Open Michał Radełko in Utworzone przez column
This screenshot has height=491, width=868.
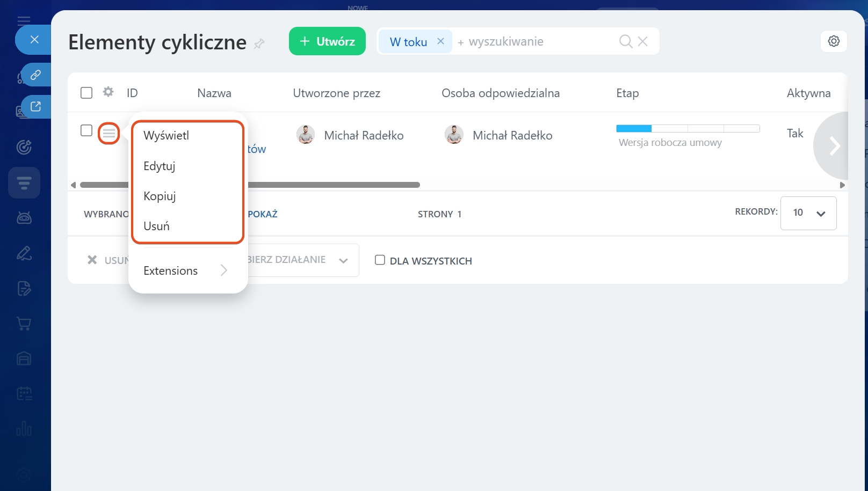click(364, 135)
